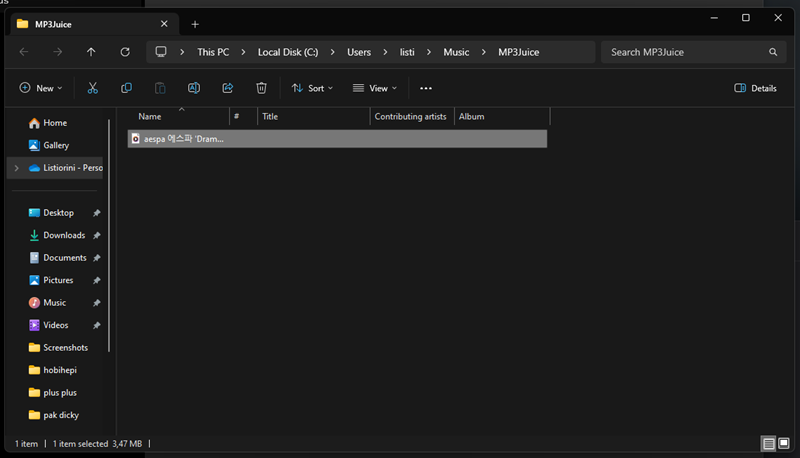Toggle the Details pane
The width and height of the screenshot is (800, 458).
755,88
